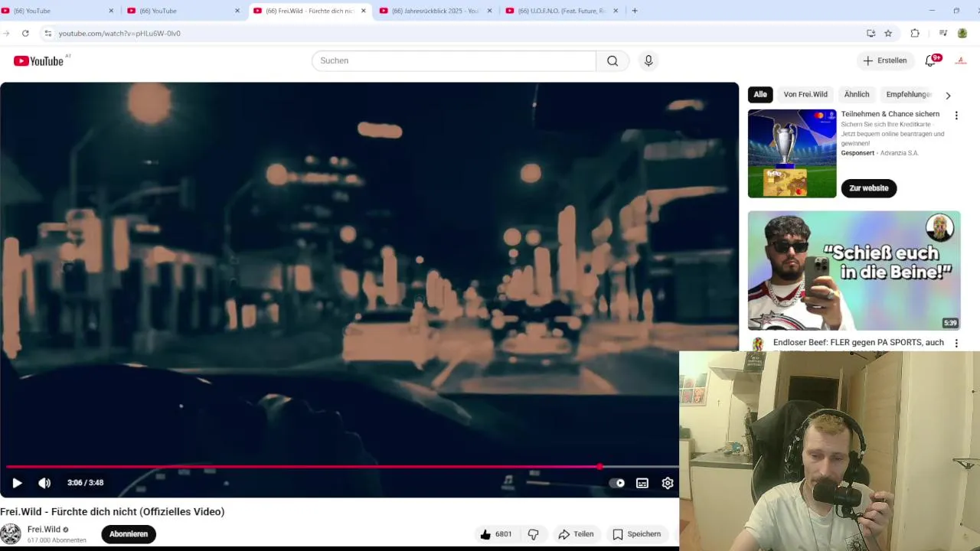Toggle the autoplay switch in player

click(x=616, y=483)
